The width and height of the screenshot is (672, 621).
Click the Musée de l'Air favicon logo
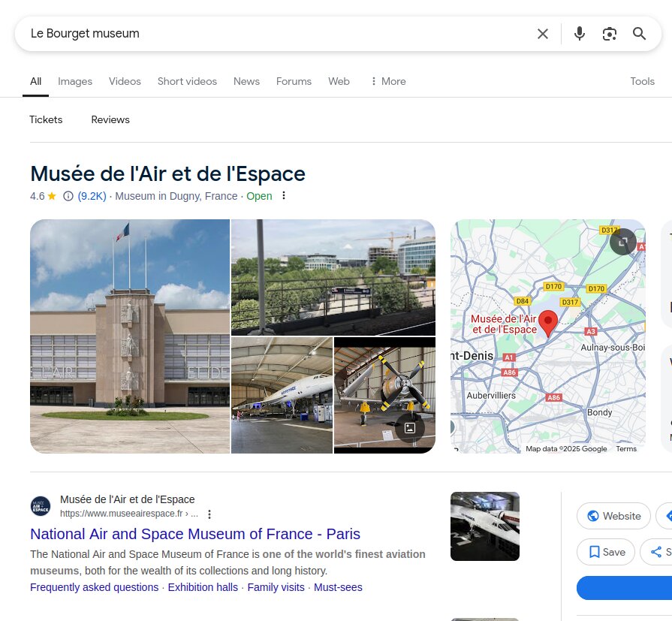41,505
